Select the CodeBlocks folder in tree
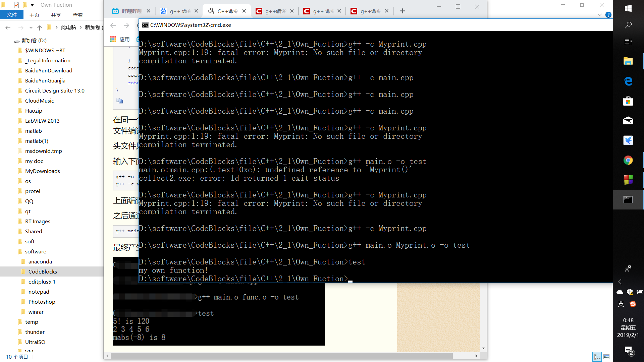The width and height of the screenshot is (644, 362). [43, 271]
